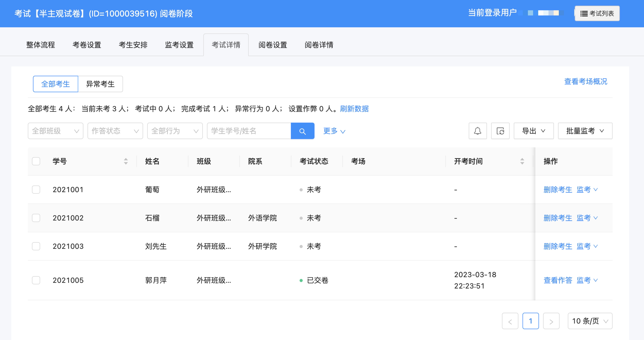Screen dimensions: 644x340
Task: Click 删除考生 for student 石榴
Action: pos(558,218)
